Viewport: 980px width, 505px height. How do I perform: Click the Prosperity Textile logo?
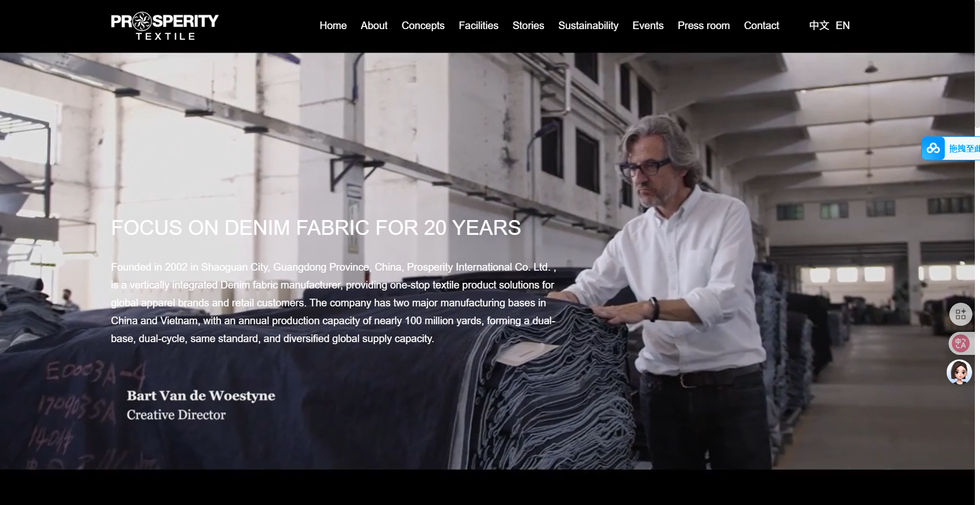(164, 26)
